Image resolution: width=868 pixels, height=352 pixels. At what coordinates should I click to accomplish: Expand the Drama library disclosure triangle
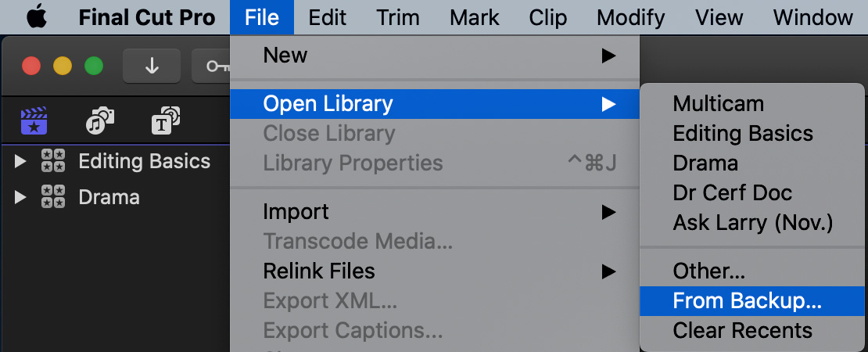pyautogui.click(x=20, y=196)
